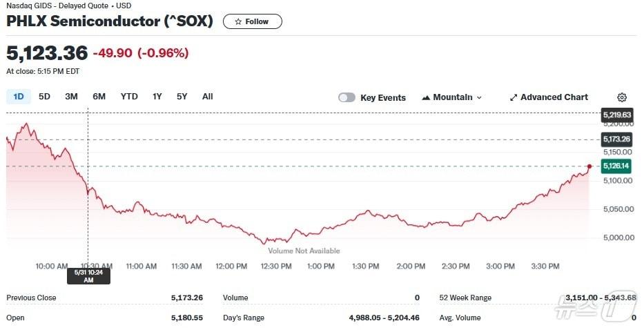Click the 5/31 10:24 AM crosshair label
Screen dimensions: 644x330
[88, 275]
